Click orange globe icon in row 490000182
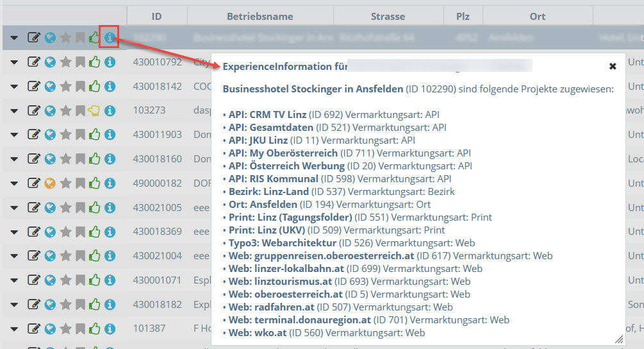644x349 pixels. (50, 183)
